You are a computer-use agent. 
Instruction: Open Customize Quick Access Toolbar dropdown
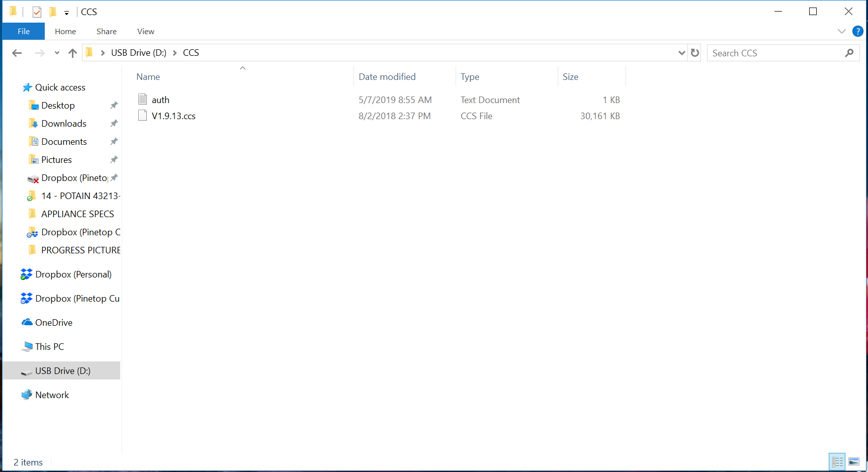click(66, 13)
